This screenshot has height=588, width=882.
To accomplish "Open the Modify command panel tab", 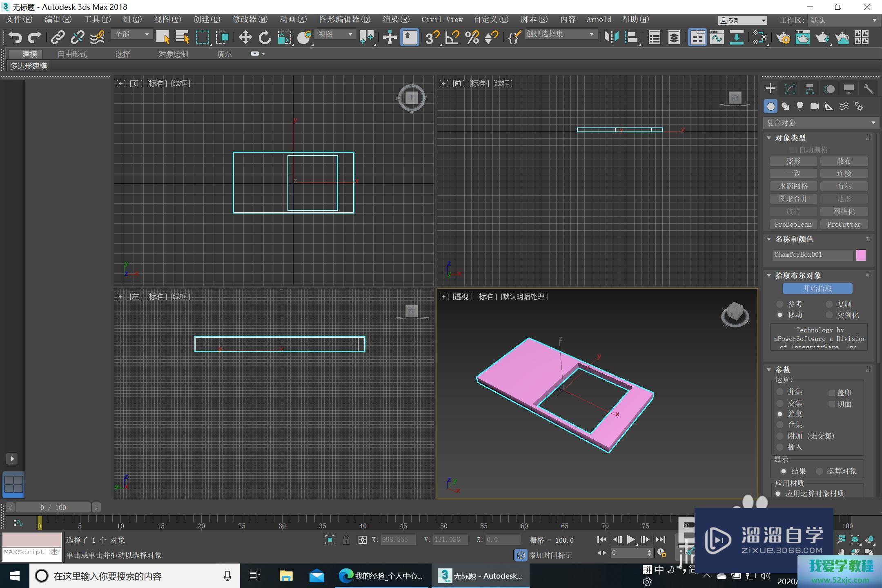I will [x=790, y=89].
